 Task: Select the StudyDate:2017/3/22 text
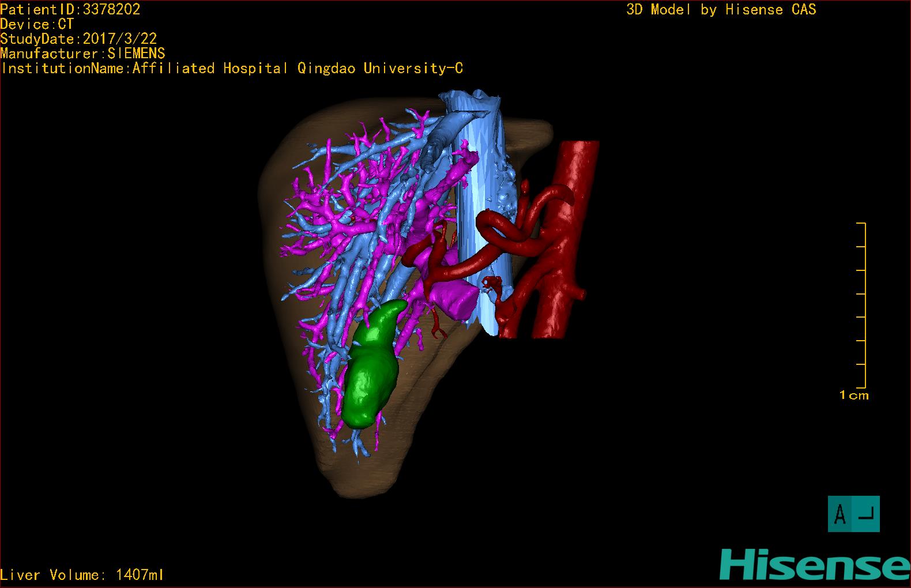pos(78,39)
